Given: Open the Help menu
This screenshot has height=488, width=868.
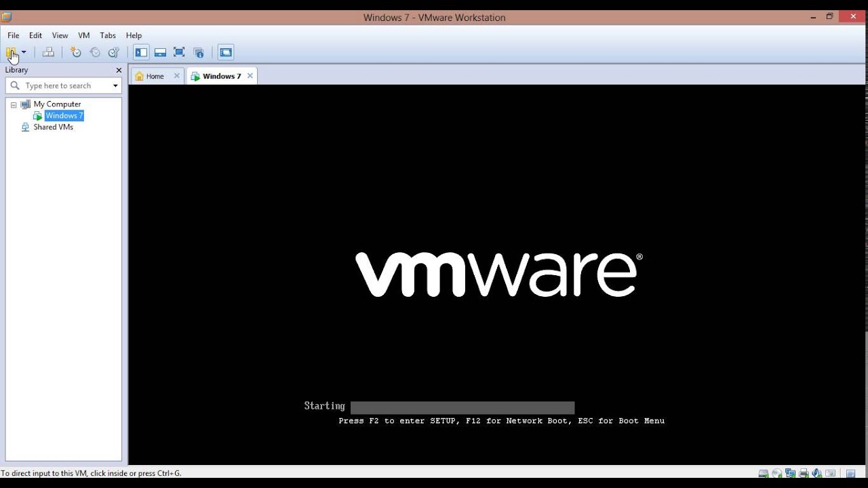Looking at the screenshot, I should tap(134, 35).
